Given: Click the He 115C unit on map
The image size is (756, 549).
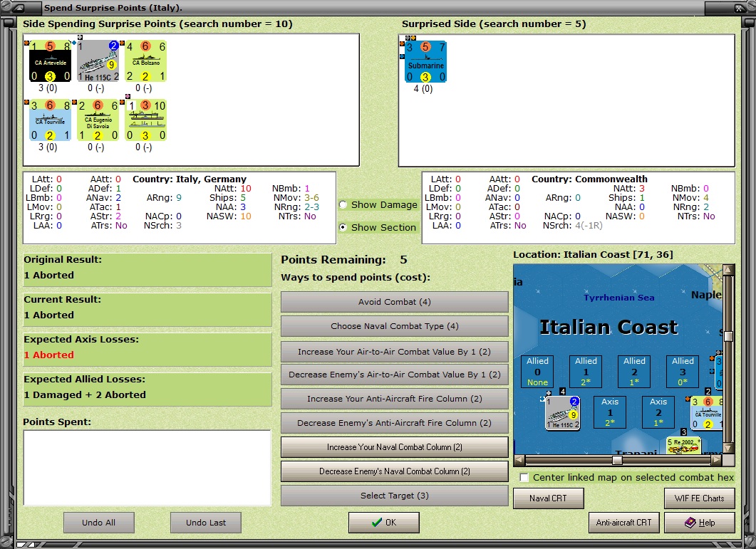Looking at the screenshot, I should 562,412.
